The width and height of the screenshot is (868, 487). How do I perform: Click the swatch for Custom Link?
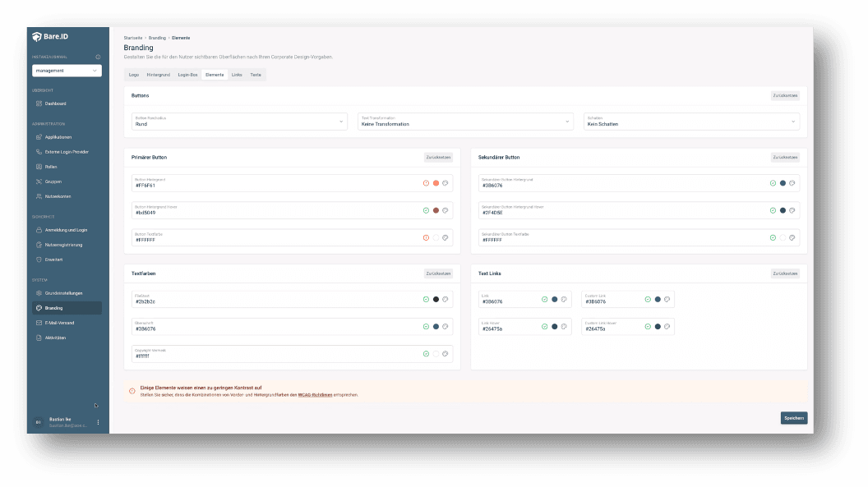[658, 299]
